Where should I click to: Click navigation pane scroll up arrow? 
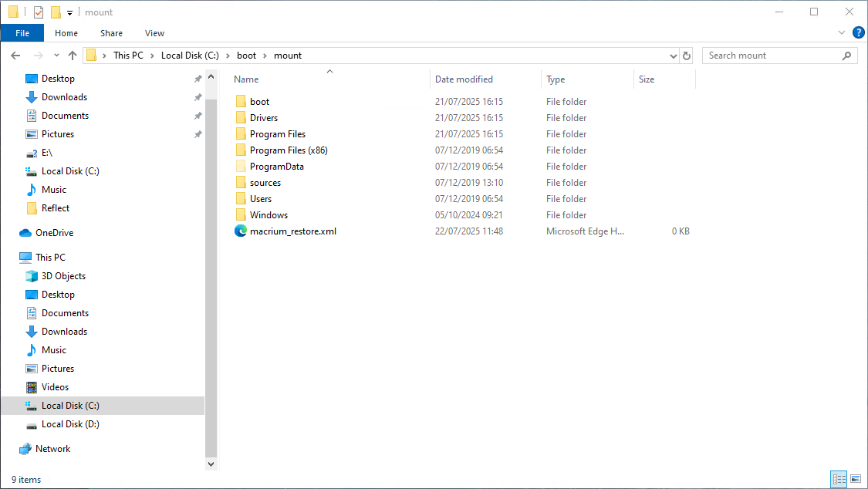[x=211, y=77]
